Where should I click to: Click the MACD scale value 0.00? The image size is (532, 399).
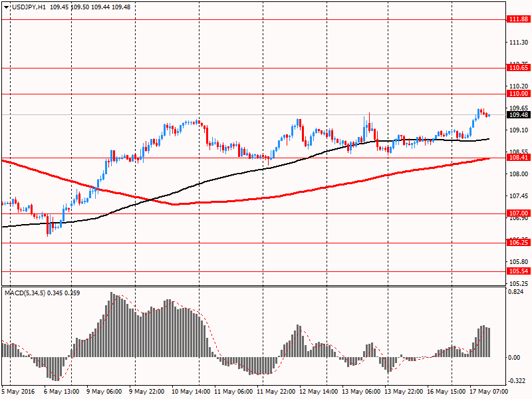tap(515, 358)
